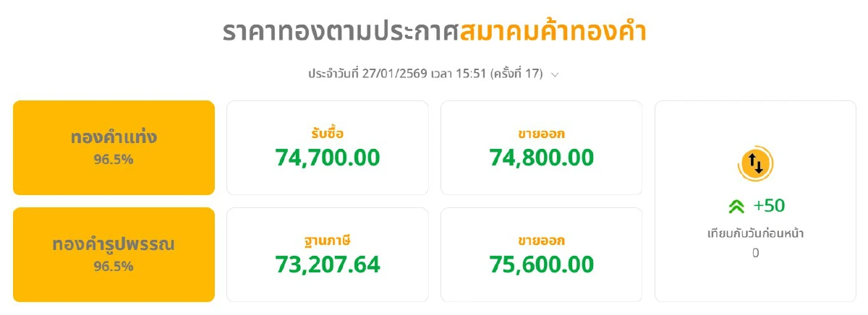Image resolution: width=868 pixels, height=315 pixels.
Task: Click the gold bar ขายออก price 74,800.00
Action: click(x=541, y=157)
